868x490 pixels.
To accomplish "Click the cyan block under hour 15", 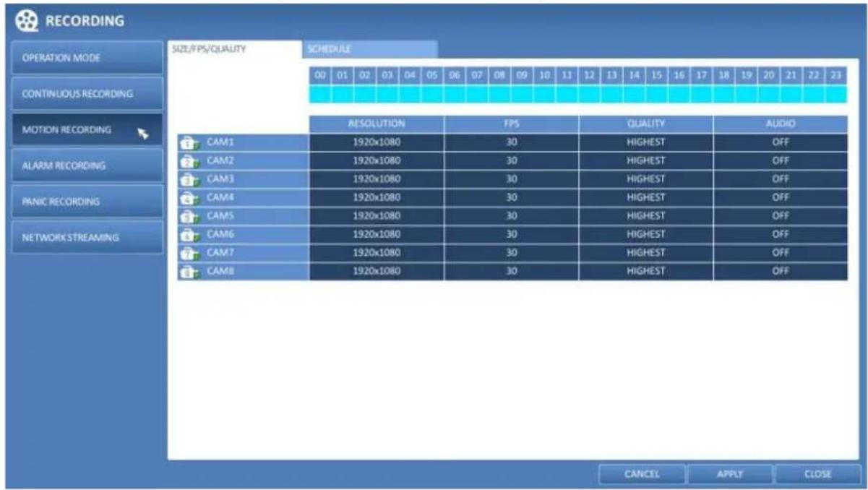I will [656, 94].
